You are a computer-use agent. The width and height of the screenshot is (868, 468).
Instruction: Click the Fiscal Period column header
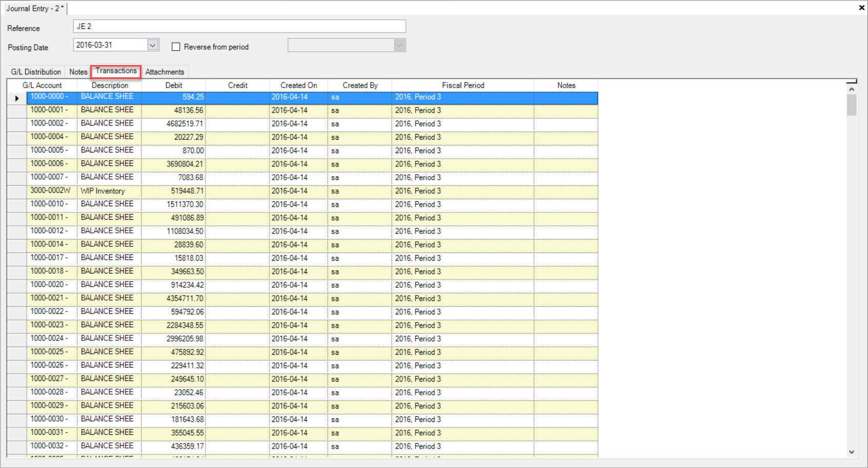tap(463, 86)
